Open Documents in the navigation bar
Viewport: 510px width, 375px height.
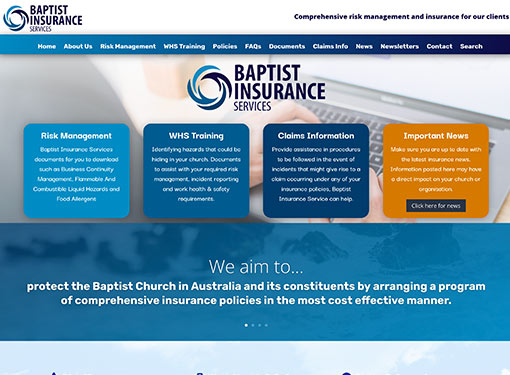click(287, 46)
